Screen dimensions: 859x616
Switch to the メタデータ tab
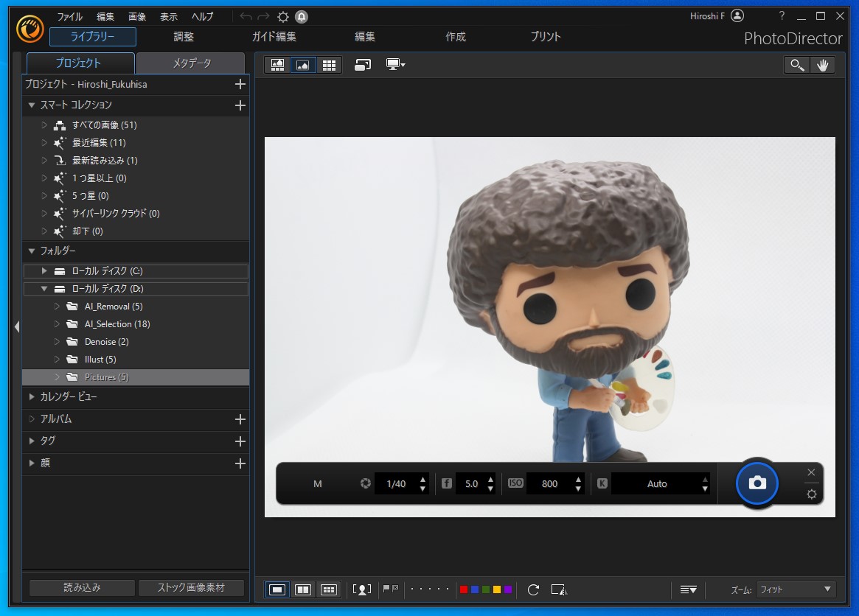[x=191, y=63]
